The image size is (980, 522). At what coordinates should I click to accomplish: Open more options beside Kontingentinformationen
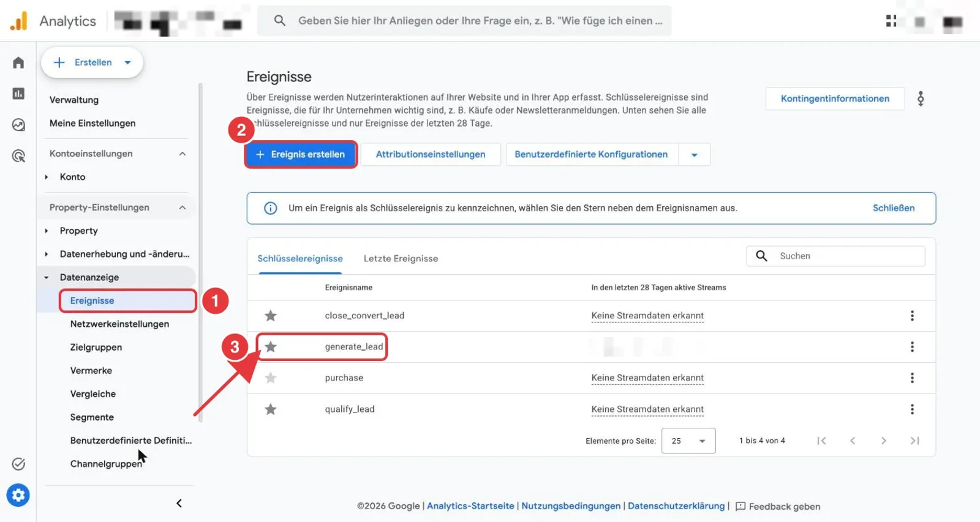pos(921,99)
